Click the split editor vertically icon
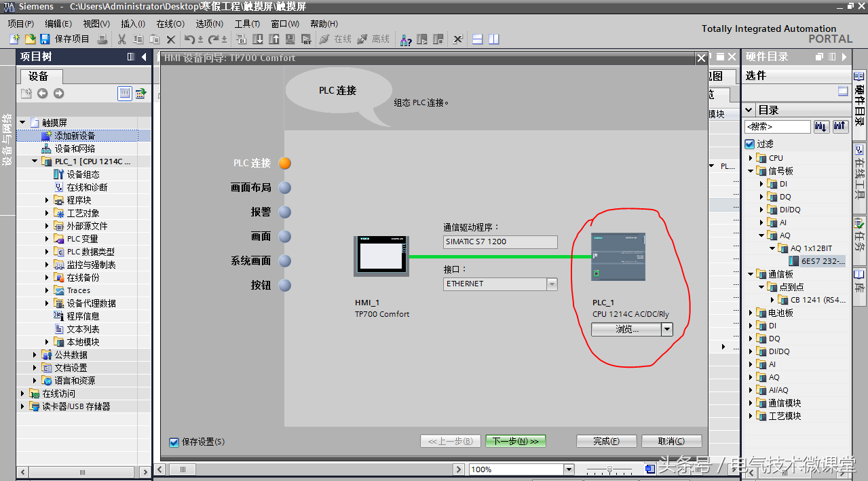The height and width of the screenshot is (481, 868). pyautogui.click(x=494, y=39)
